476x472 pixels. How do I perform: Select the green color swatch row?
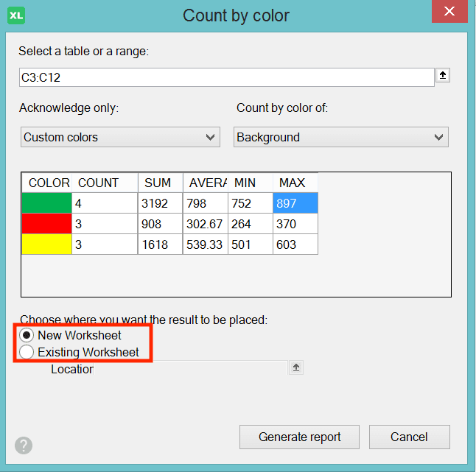coord(46,203)
